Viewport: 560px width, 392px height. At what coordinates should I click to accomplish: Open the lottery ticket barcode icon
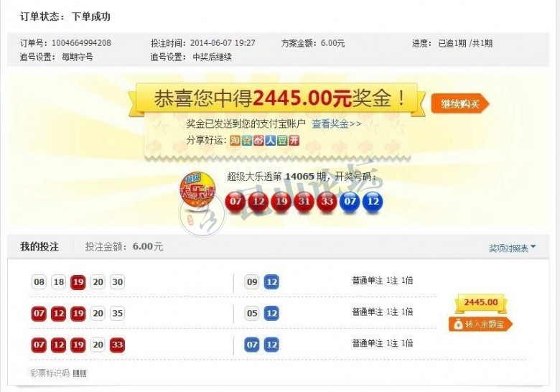pyautogui.click(x=80, y=373)
